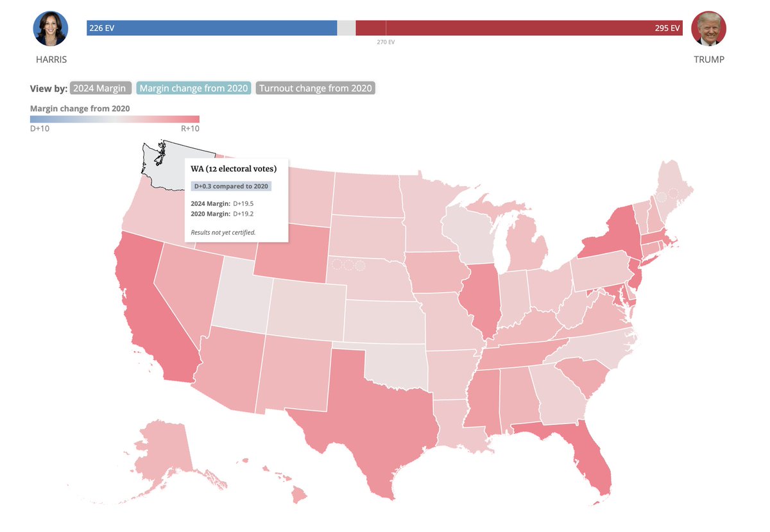Click Harris's portrait photo
The height and width of the screenshot is (532, 770).
coord(51,28)
